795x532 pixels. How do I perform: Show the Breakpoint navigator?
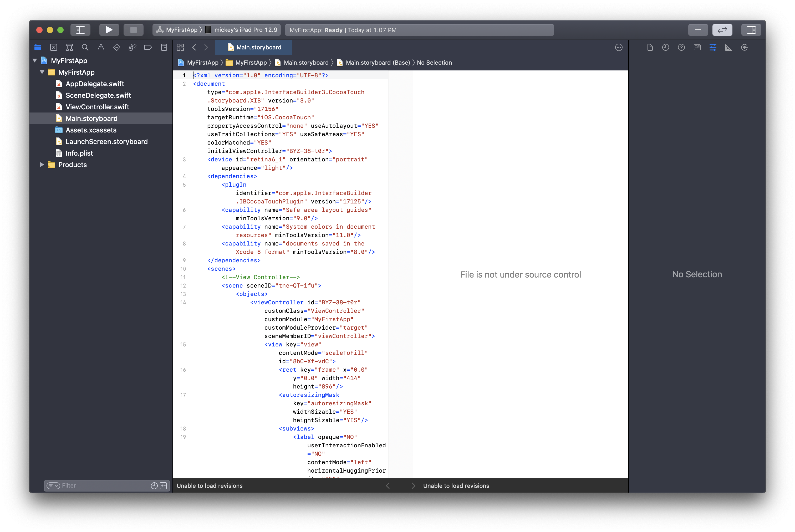point(148,48)
